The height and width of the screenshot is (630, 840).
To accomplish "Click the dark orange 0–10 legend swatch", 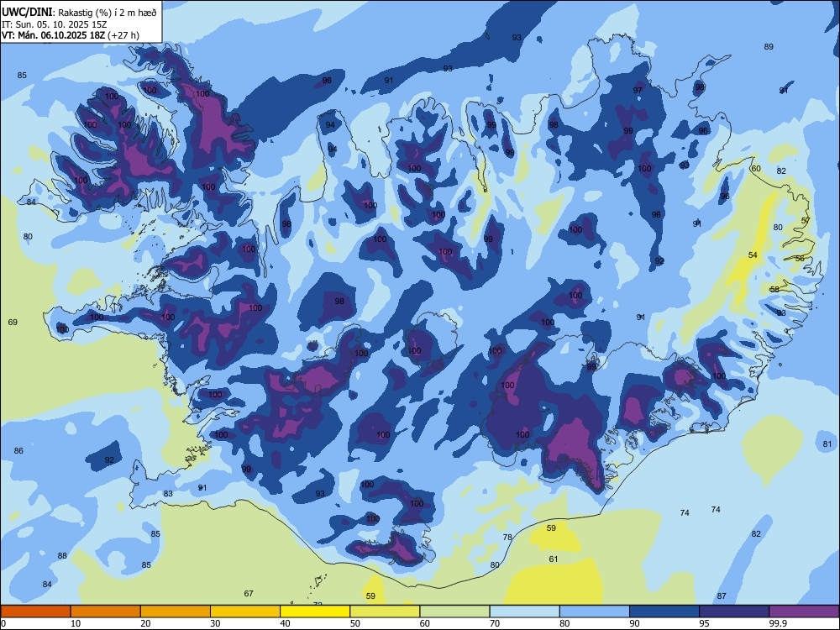I will [x=35, y=612].
